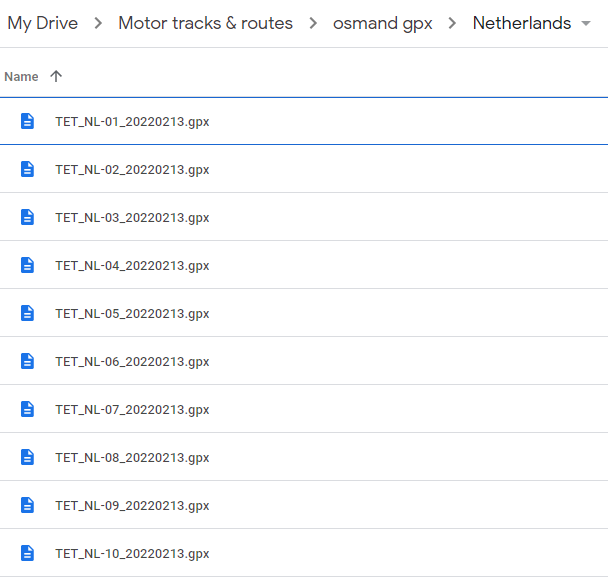The image size is (608, 587).
Task: Navigate to Motor tracks & routes folder
Action: click(x=206, y=23)
